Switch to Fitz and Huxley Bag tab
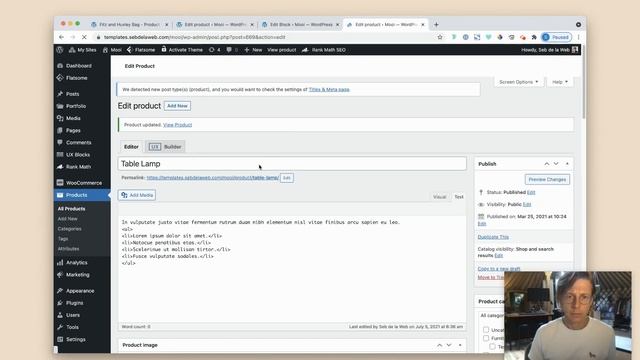Image resolution: width=640 pixels, height=360 pixels. pyautogui.click(x=129, y=25)
